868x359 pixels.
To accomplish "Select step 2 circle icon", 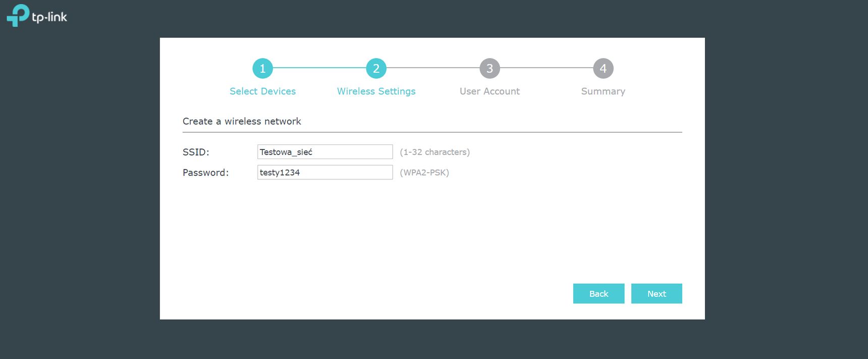I will [x=376, y=68].
